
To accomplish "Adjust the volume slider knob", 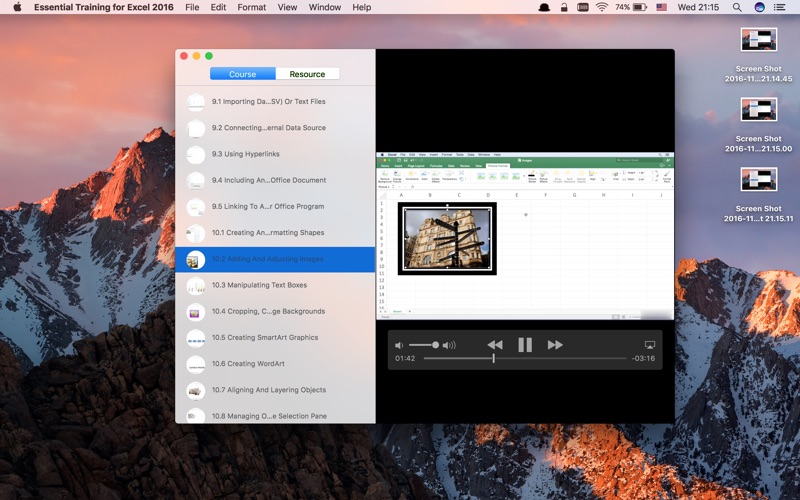I will (435, 345).
